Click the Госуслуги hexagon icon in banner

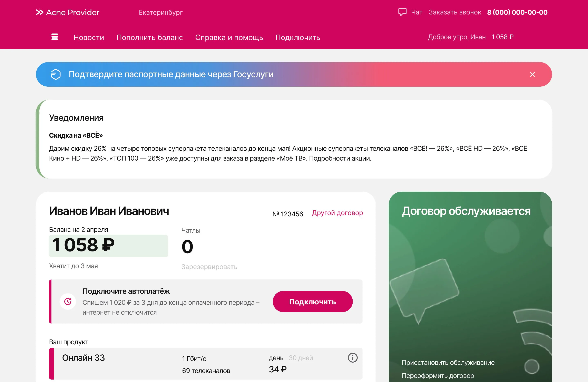(x=56, y=74)
